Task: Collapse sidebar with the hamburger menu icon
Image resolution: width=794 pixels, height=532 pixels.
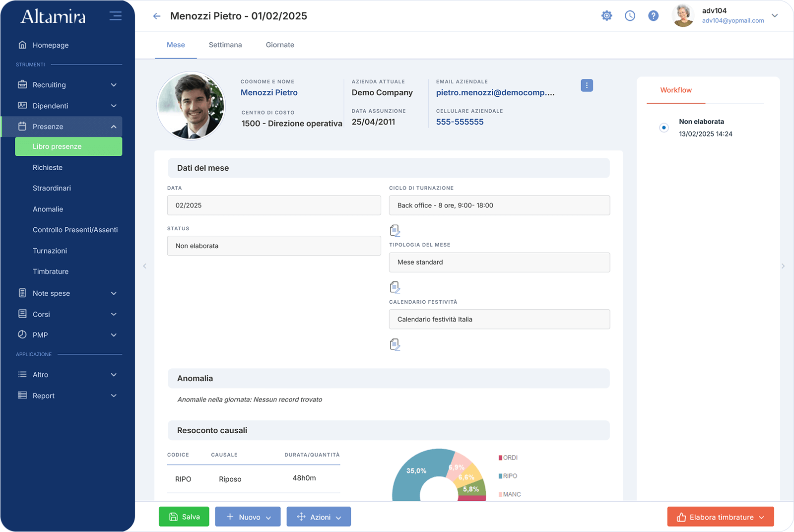Action: [115, 16]
